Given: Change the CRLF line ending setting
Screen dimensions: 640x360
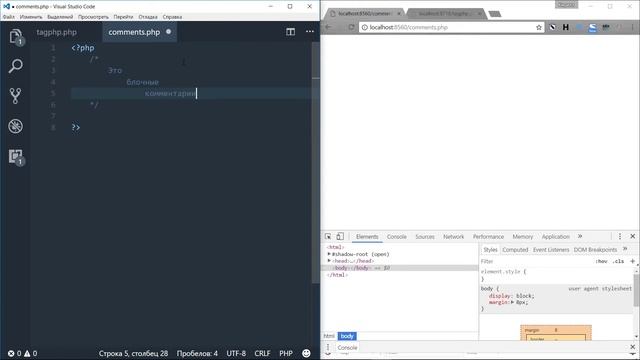Looking at the screenshot, I should point(262,353).
